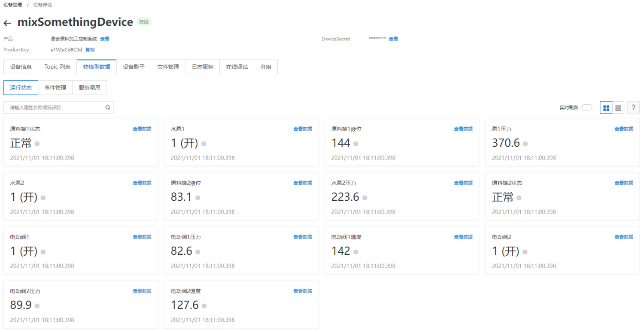
Task: Open 查看数据 for 泵1压力
Action: coord(624,129)
